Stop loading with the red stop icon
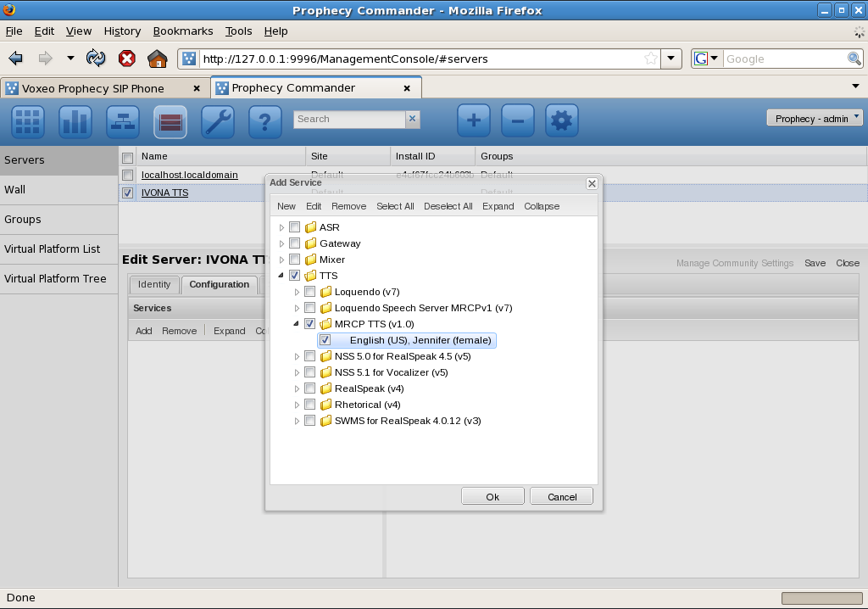Viewport: 868px width, 609px height. click(127, 59)
